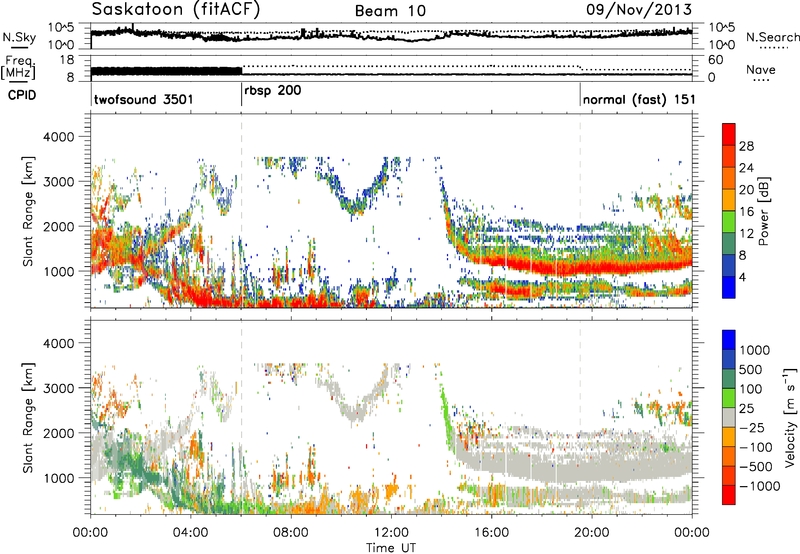Click the 'Nave' legend label
Screen dimensions: 800x554
pos(761,70)
